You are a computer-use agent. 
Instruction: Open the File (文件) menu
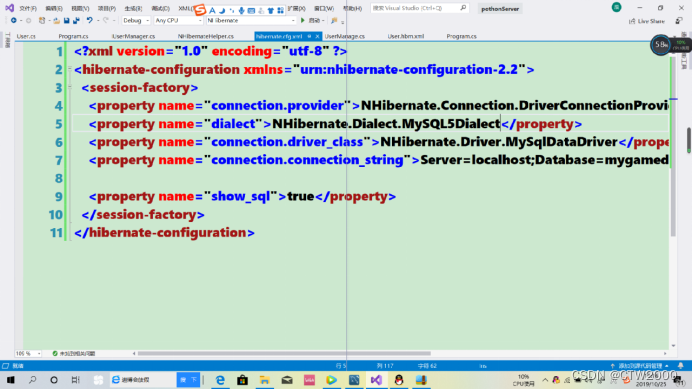pyautogui.click(x=28, y=8)
